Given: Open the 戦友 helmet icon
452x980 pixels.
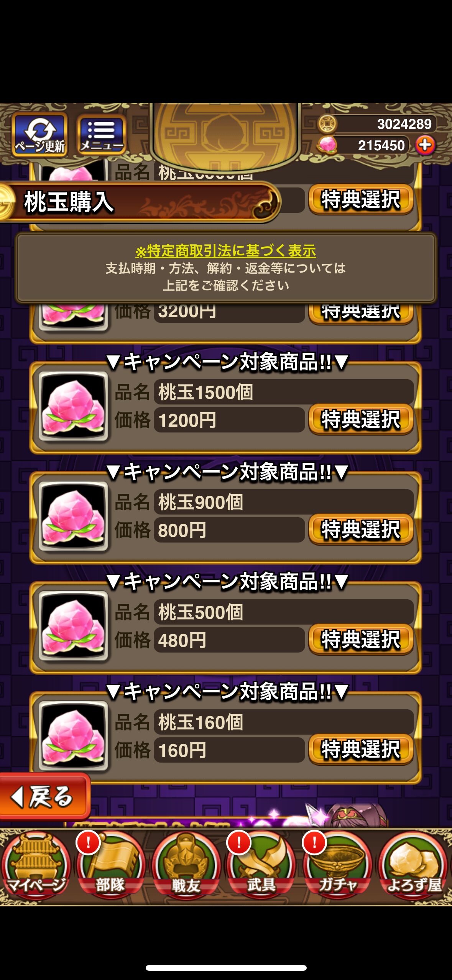Looking at the screenshot, I should click(x=186, y=866).
